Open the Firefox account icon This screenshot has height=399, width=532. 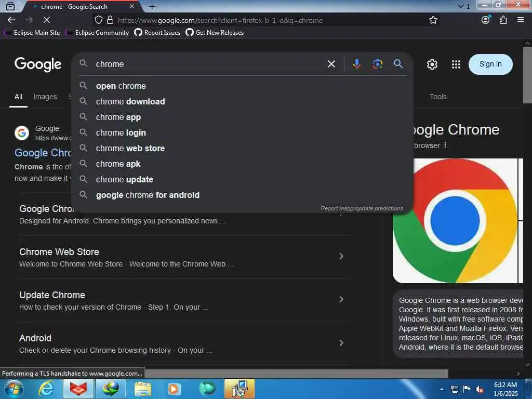[x=486, y=20]
